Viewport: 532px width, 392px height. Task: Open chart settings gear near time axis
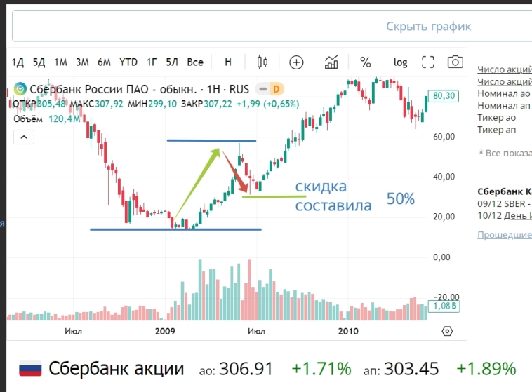pos(447,330)
